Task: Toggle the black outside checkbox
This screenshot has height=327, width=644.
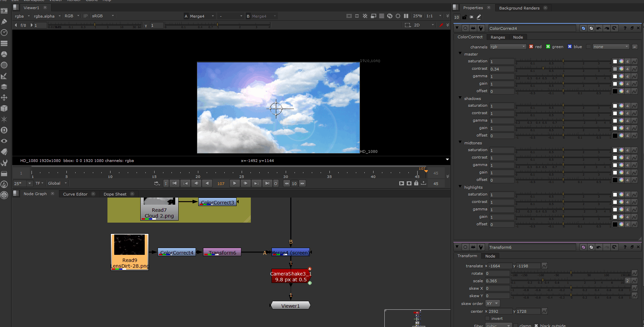Action: coord(536,326)
